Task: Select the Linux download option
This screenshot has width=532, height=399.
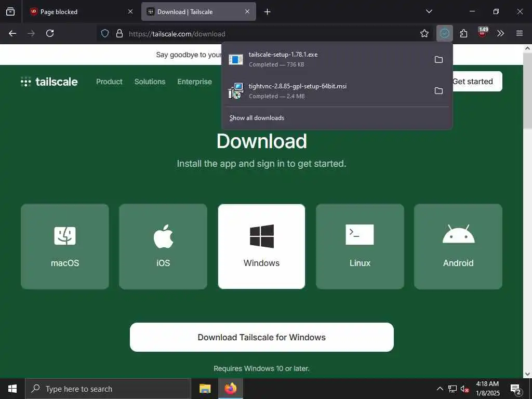Action: point(360,247)
